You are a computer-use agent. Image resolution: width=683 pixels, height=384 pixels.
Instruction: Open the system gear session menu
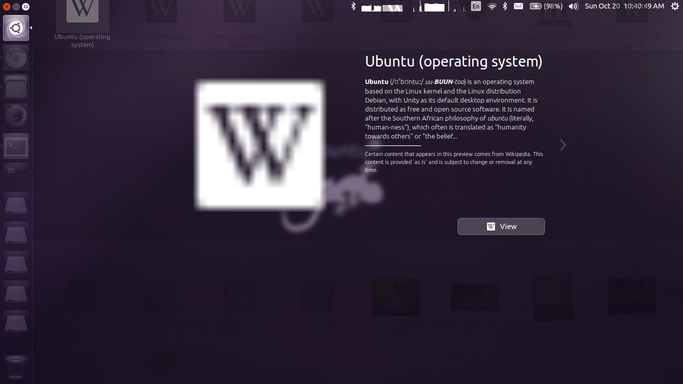pos(675,6)
